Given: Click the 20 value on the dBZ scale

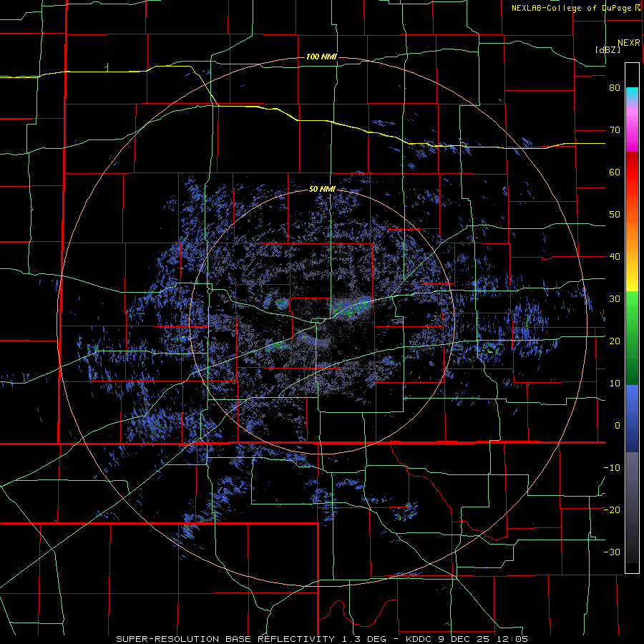Looking at the screenshot, I should coord(615,341).
